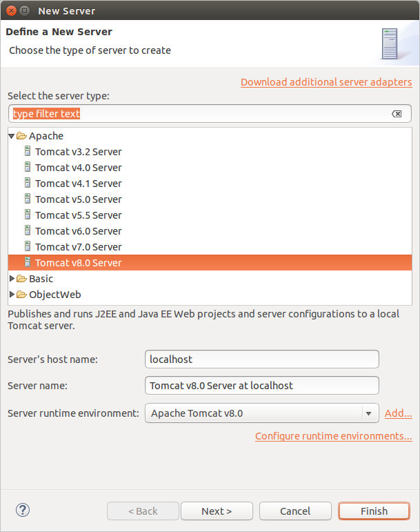Select the Tomcat v5.0 Server label
The width and height of the screenshot is (420, 532).
pyautogui.click(x=79, y=199)
